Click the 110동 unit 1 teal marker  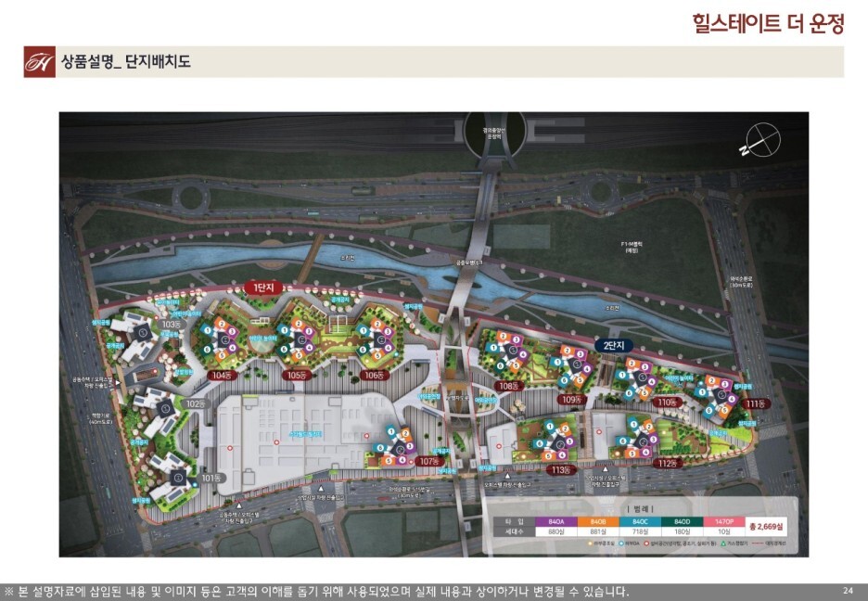coord(622,375)
